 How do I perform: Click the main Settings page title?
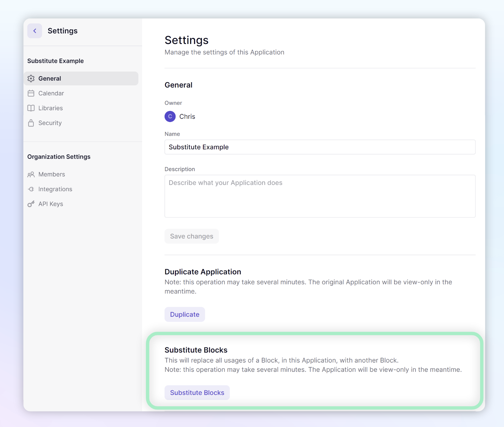(186, 40)
